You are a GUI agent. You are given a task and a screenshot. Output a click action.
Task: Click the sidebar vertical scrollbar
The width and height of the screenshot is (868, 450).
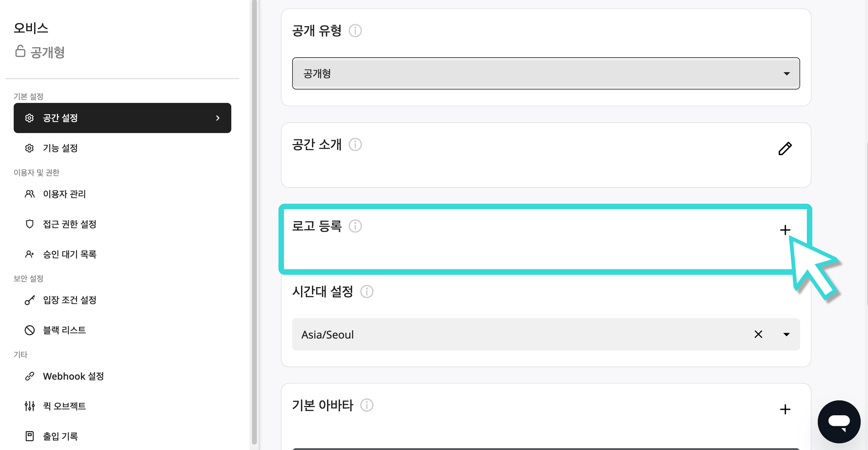click(254, 223)
